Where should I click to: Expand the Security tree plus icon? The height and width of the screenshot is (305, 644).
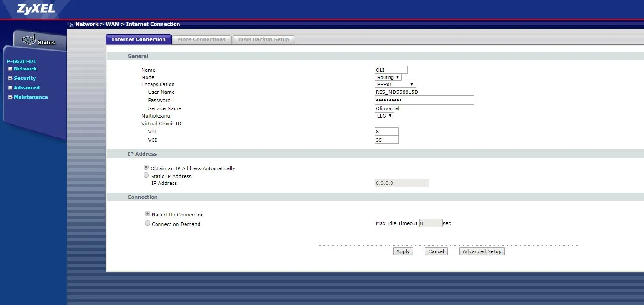(10, 79)
